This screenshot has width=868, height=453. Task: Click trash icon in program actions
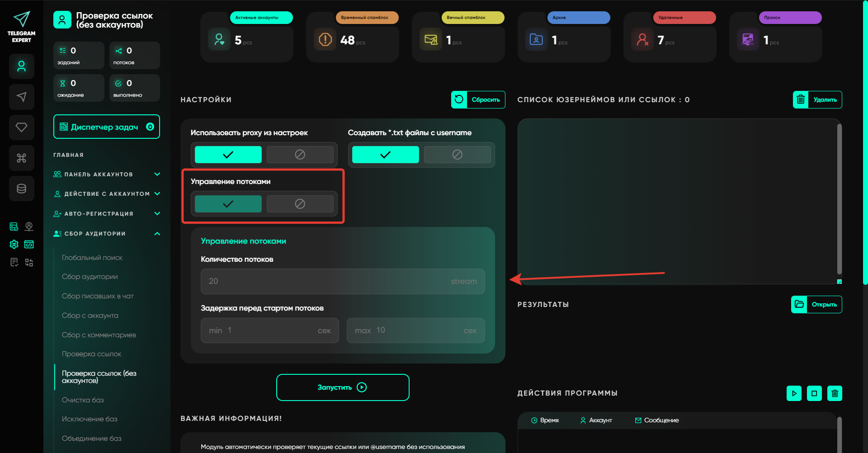(835, 393)
